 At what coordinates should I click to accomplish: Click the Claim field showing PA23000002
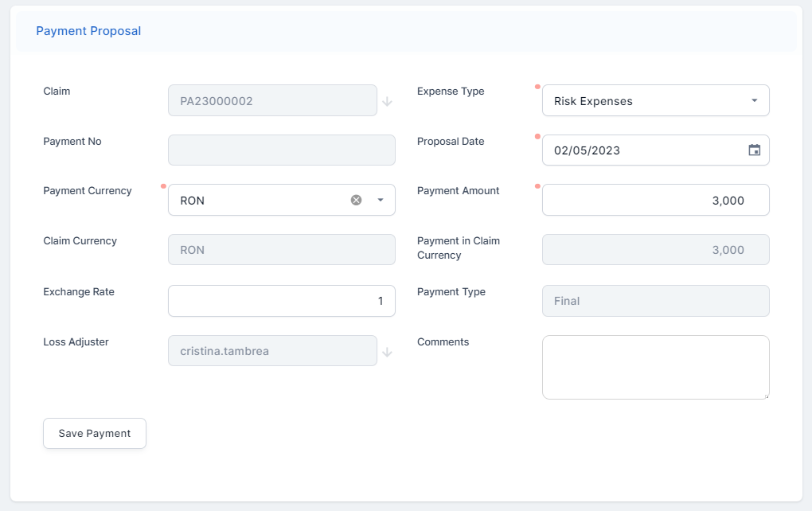tap(272, 101)
